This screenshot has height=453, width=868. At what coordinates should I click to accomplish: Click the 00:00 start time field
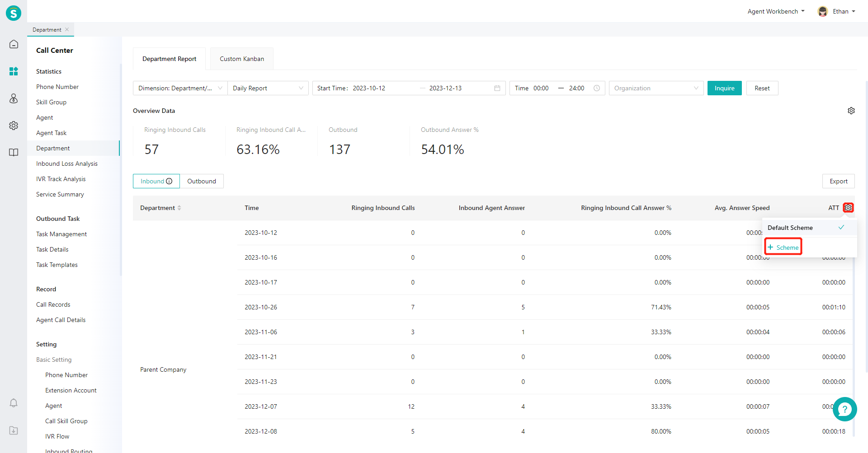pos(541,88)
